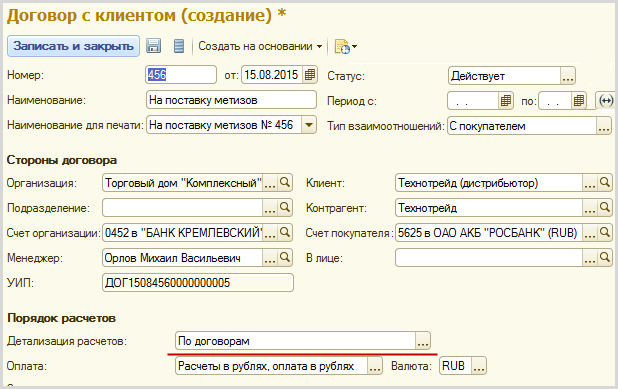Click the empty Подразделение field

click(x=182, y=208)
